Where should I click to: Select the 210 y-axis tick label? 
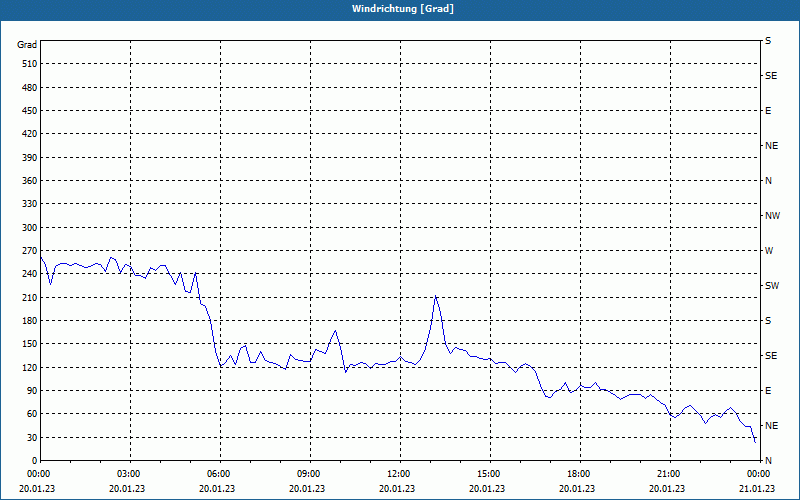pos(30,297)
